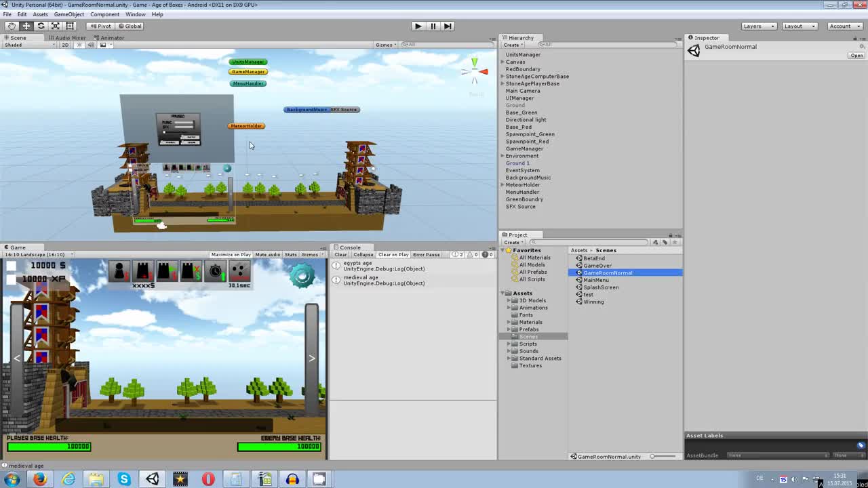Expand the Prefabs folder in Assets
The height and width of the screenshot is (488, 868).
509,329
